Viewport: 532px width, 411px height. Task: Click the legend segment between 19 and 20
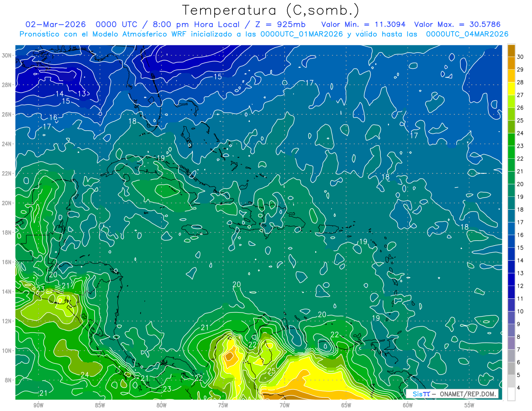point(511,191)
